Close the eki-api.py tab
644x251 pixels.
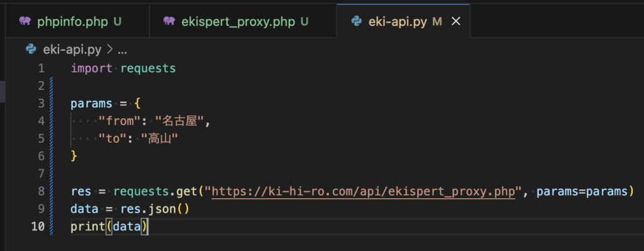[456, 22]
